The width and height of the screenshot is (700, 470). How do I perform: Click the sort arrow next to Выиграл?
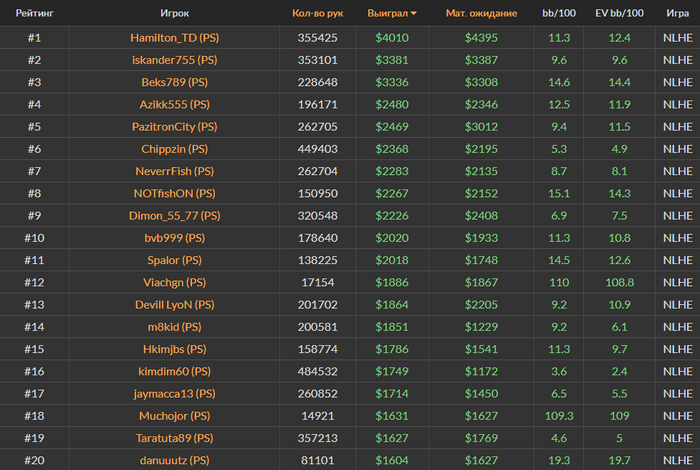(x=414, y=13)
